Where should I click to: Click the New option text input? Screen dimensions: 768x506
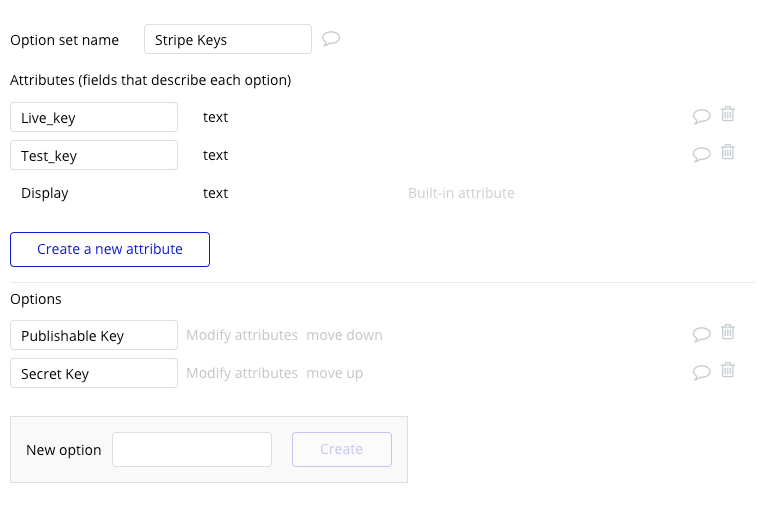click(x=192, y=449)
